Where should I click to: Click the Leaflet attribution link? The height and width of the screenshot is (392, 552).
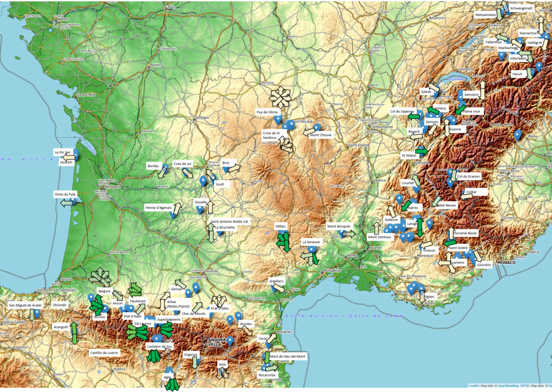[x=474, y=386]
